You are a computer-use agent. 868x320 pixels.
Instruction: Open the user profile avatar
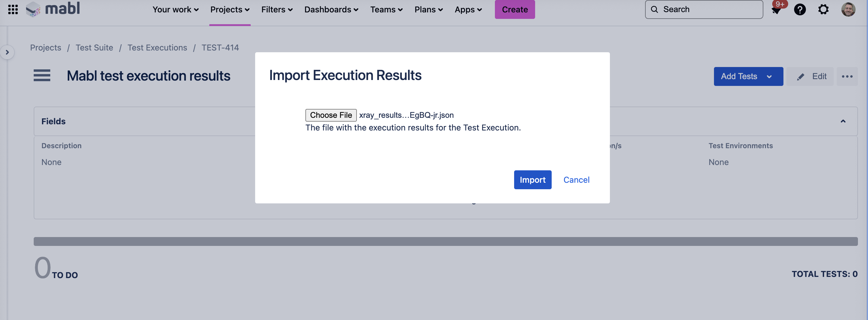pos(848,9)
